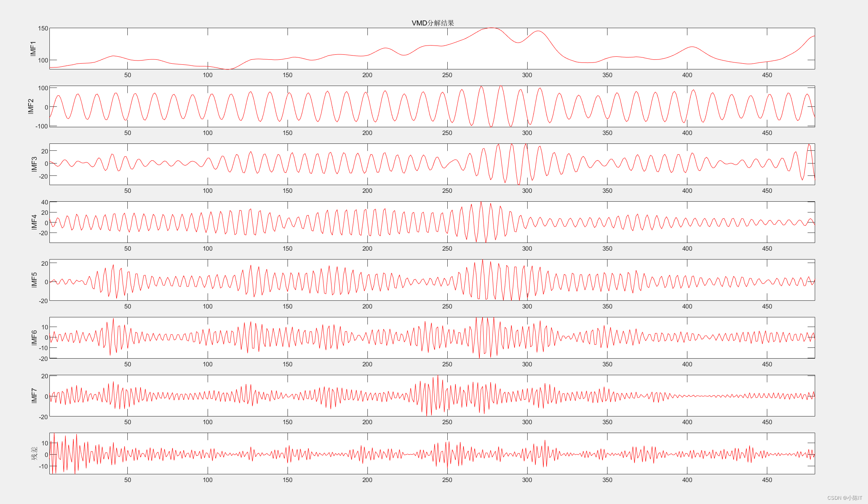Select the IMF5 y-axis label

pos(34,280)
